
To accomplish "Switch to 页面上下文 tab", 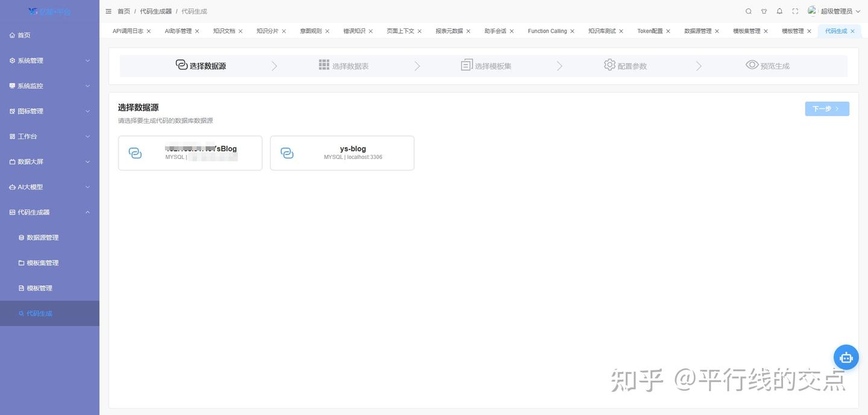I will pyautogui.click(x=400, y=31).
